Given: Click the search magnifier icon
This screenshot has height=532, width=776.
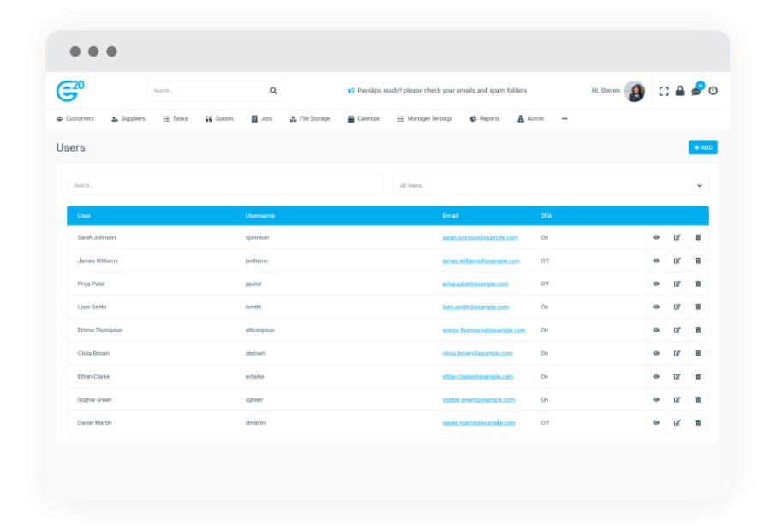Looking at the screenshot, I should tap(273, 90).
